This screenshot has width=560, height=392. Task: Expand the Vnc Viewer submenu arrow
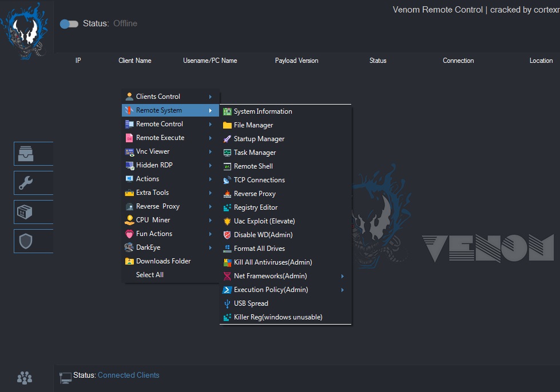click(211, 151)
